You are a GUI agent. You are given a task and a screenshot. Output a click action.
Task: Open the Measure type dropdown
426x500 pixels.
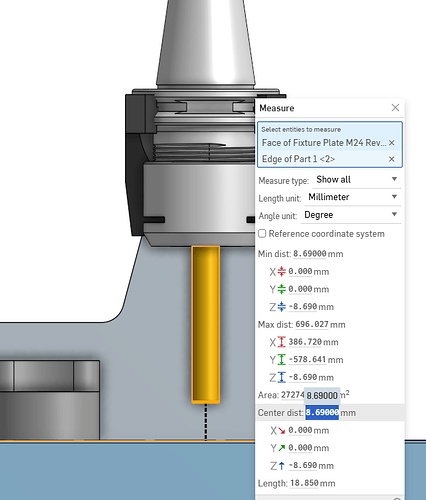point(356,180)
